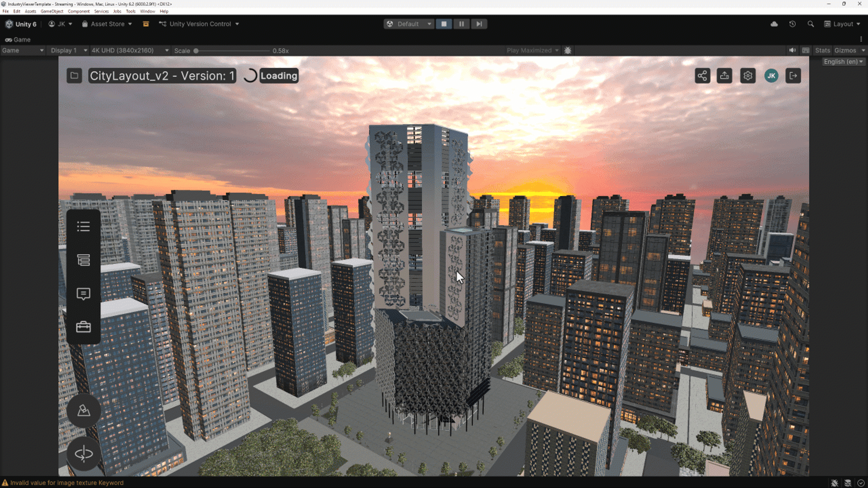This screenshot has height=488, width=868.
Task: Toggle Gizmos in Game view
Action: click(845, 50)
